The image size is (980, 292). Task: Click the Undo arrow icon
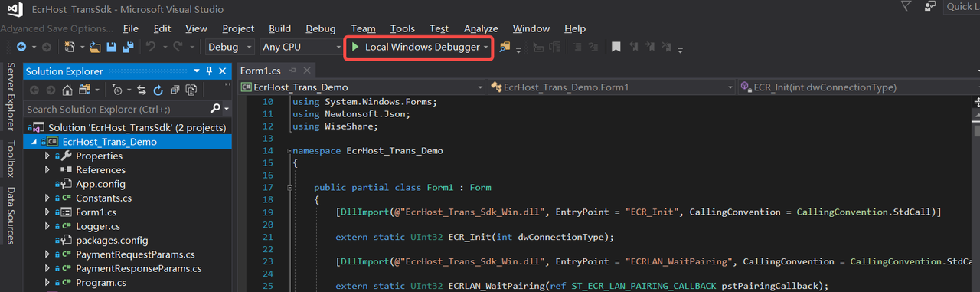(x=151, y=47)
